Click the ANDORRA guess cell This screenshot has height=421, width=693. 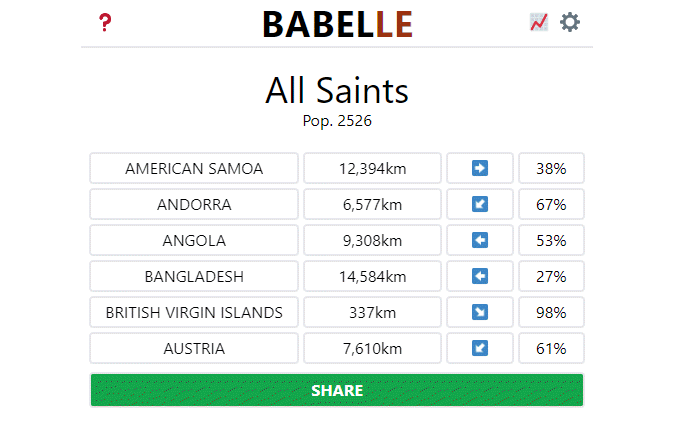coord(194,204)
